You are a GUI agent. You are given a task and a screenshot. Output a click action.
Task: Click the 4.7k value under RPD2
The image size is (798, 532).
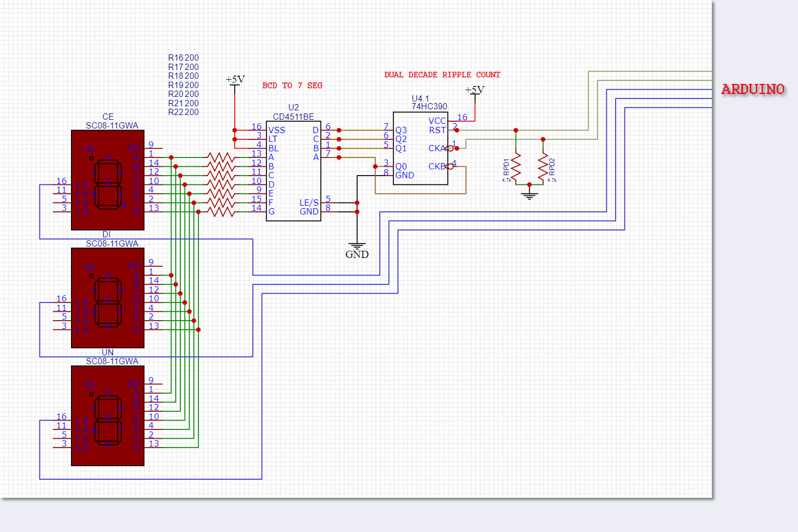pos(552,180)
